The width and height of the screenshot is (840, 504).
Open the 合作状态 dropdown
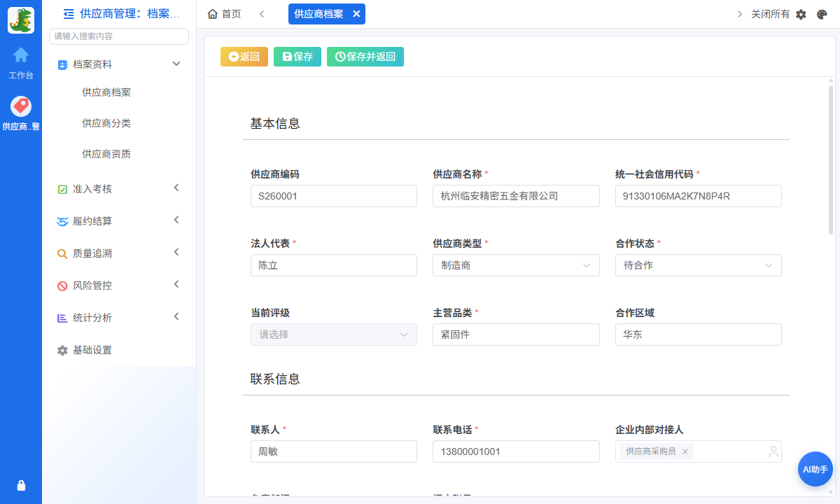coord(699,265)
